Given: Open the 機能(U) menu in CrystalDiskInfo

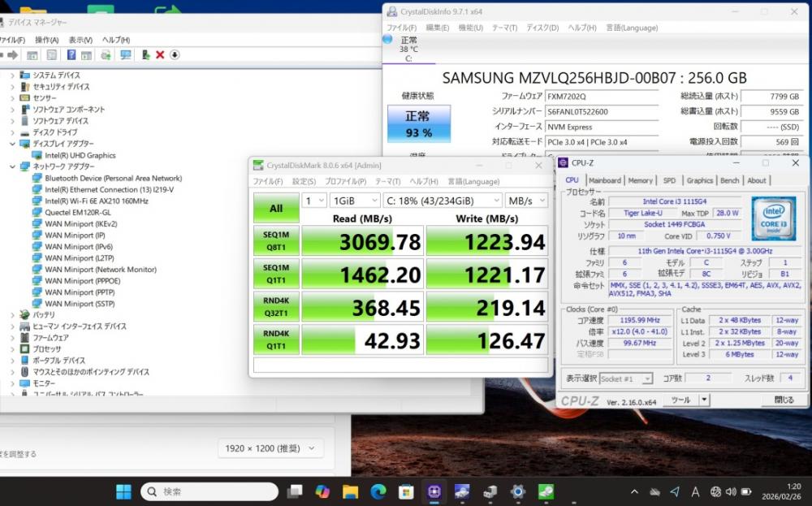Looking at the screenshot, I should click(470, 28).
